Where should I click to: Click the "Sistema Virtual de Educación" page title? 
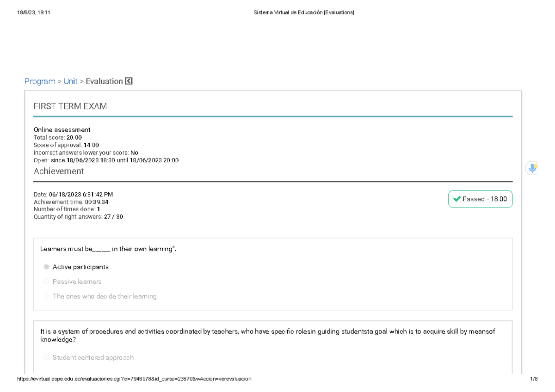coord(304,13)
